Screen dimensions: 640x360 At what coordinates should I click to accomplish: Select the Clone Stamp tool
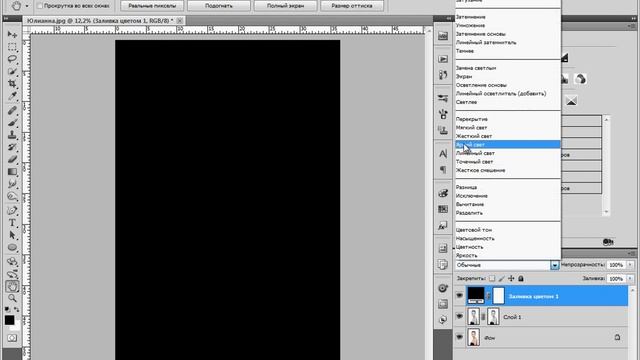(x=12, y=135)
